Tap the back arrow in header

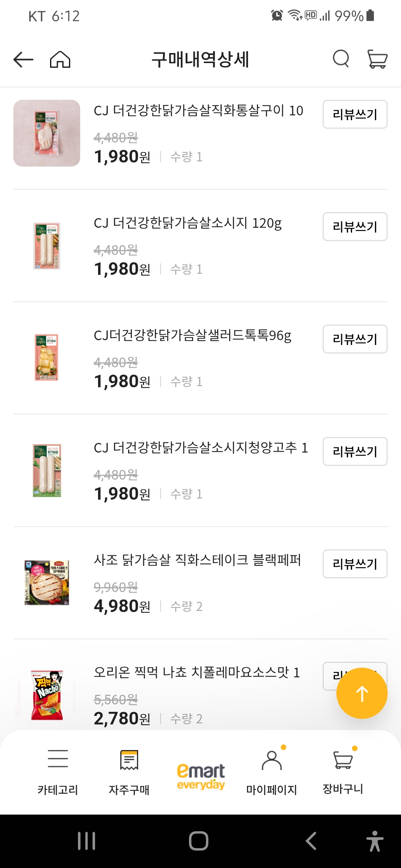click(x=23, y=59)
